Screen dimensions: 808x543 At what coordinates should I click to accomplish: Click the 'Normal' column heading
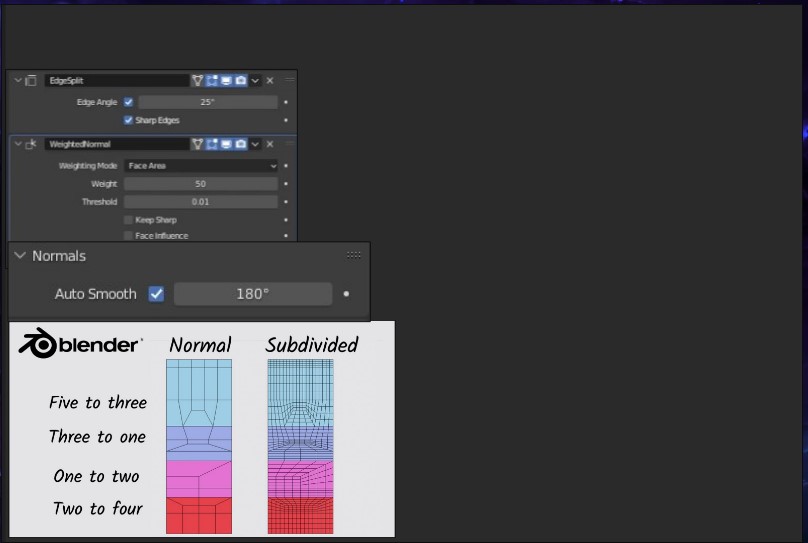click(x=200, y=345)
